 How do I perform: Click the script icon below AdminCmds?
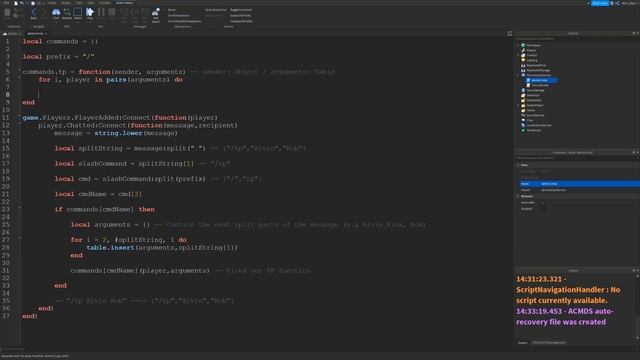[x=528, y=85]
